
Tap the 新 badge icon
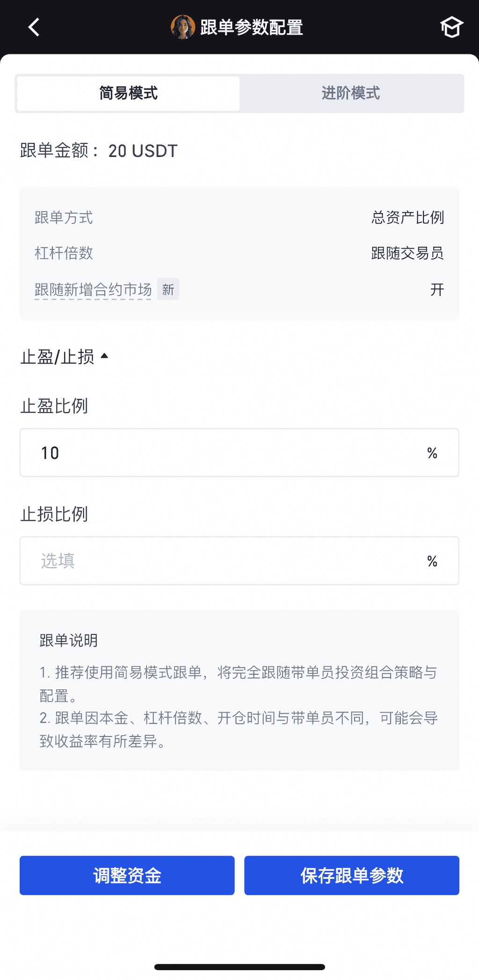pos(168,289)
